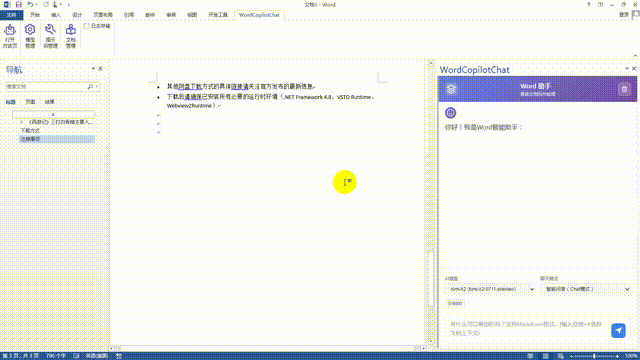Click spelling check icon in status bar
This screenshot has height=360, width=640.
[x=76, y=356]
